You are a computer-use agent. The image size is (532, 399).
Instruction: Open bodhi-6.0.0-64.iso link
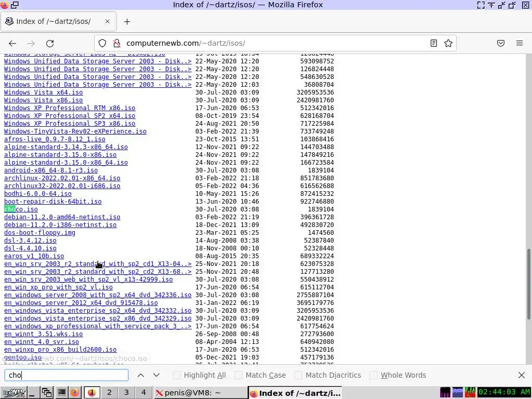pos(37,194)
